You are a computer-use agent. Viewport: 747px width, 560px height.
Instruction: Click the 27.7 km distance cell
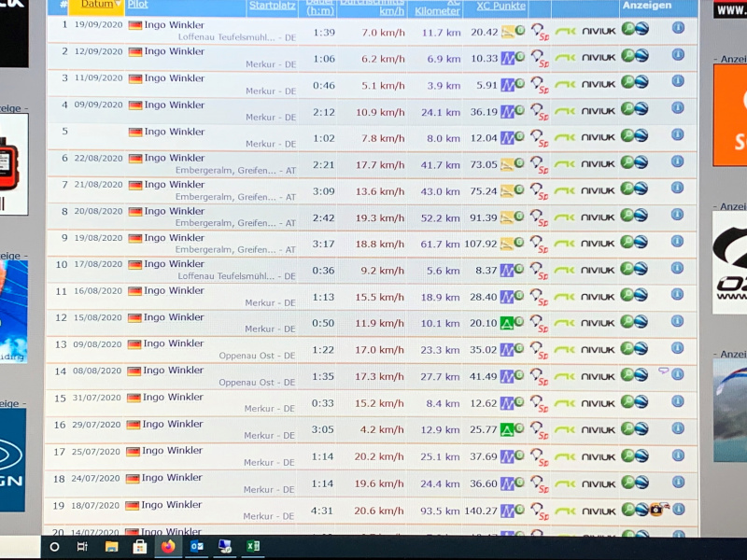pos(440,377)
